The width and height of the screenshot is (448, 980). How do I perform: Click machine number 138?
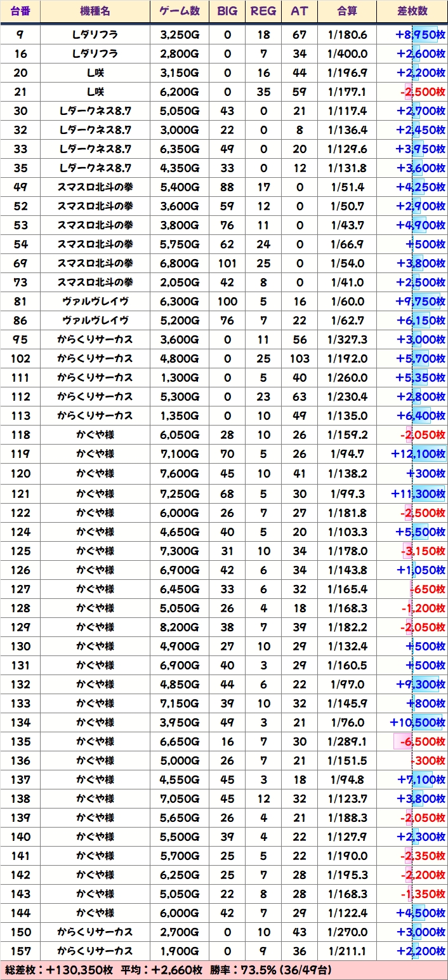(x=20, y=798)
